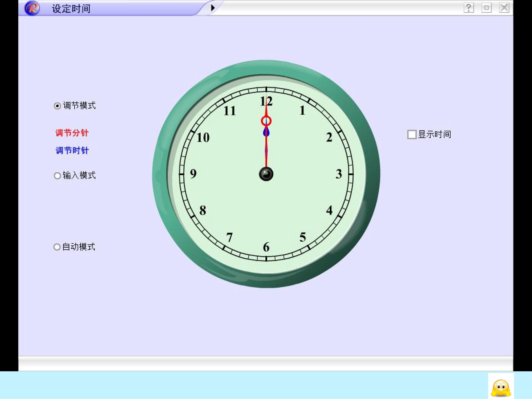The width and height of the screenshot is (532, 399).
Task: Click the number 6 on clock face
Action: 266,247
